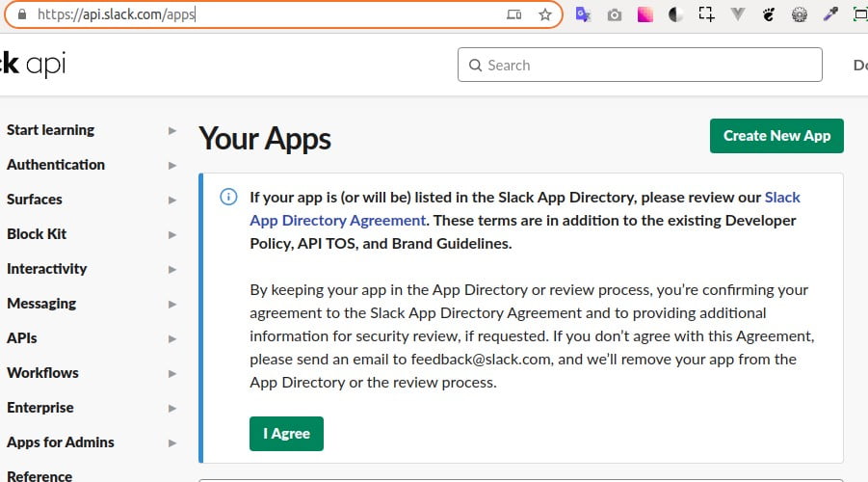Click the magnifier icon in search box

(475, 66)
